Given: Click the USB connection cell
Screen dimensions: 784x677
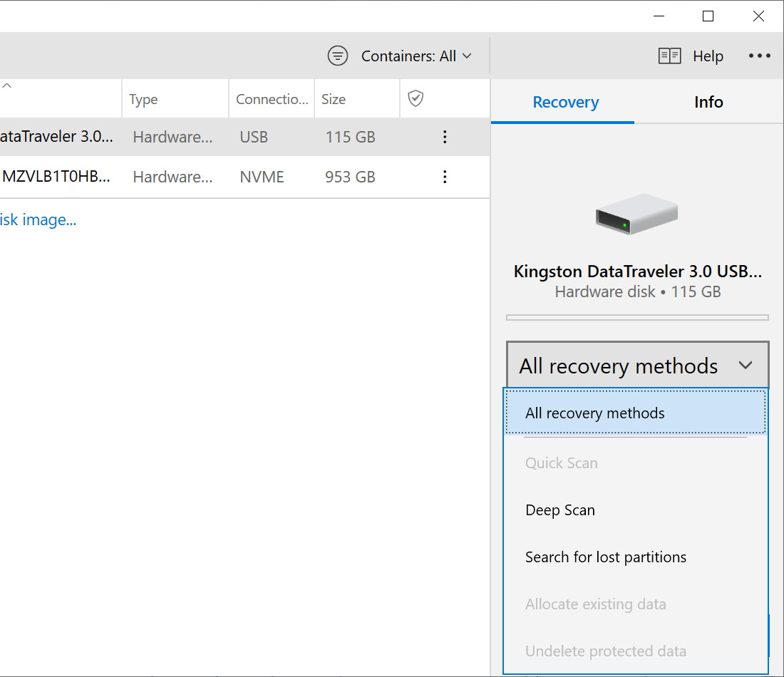Looking at the screenshot, I should coord(254,137).
